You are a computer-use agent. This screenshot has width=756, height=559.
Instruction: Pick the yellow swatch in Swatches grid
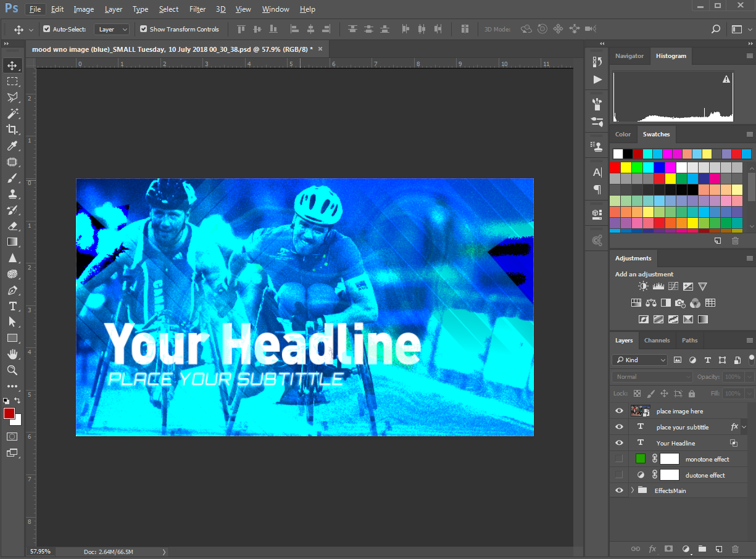pos(626,167)
